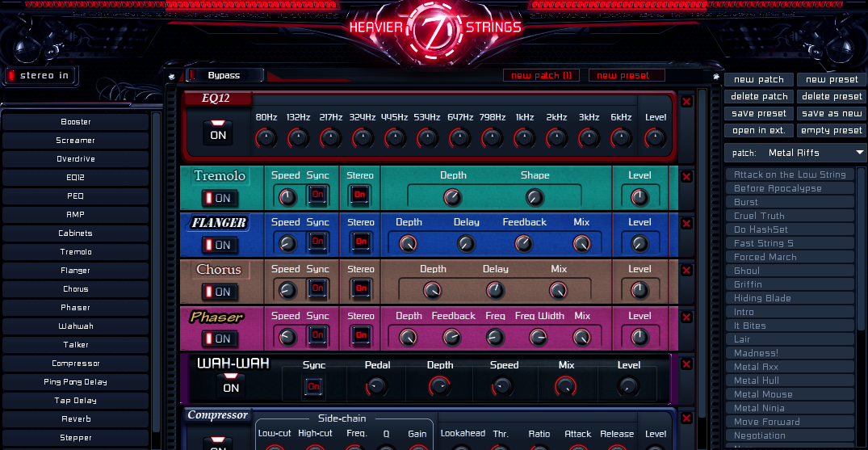Remove the Phaser effect with its X
The image size is (868, 450).
(x=686, y=318)
